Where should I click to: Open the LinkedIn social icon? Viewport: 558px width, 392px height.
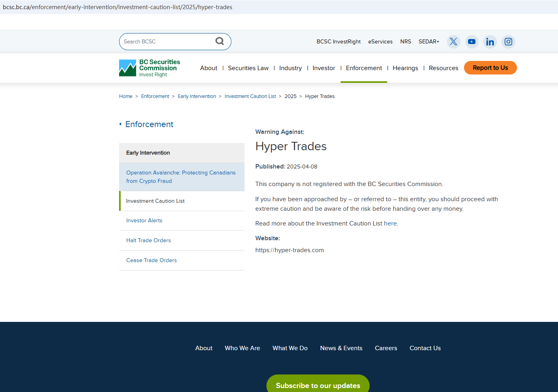pyautogui.click(x=490, y=42)
